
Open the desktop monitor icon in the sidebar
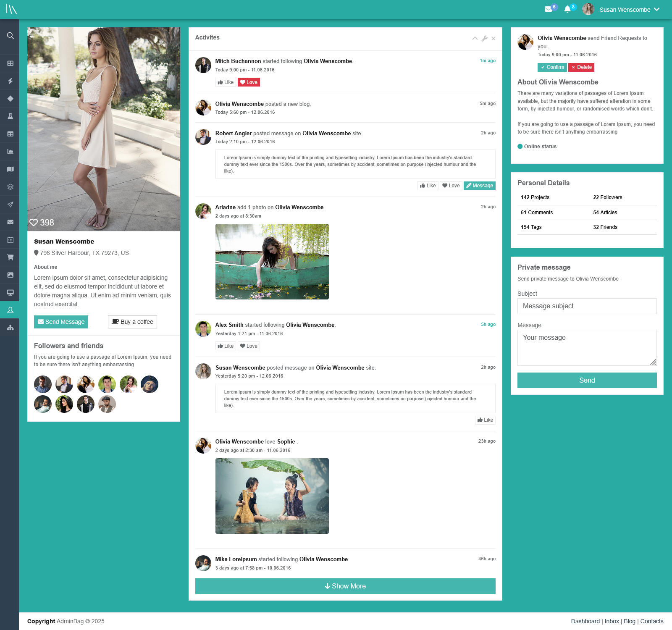pyautogui.click(x=10, y=293)
